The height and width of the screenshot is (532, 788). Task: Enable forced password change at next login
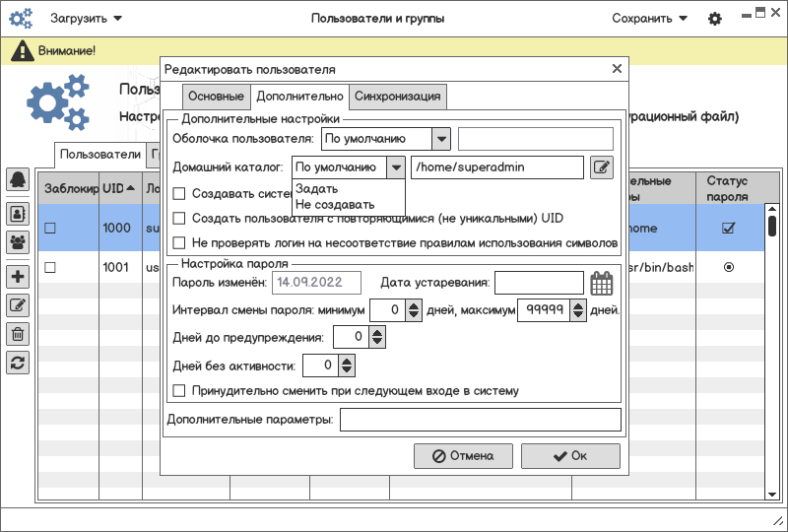tap(179, 391)
